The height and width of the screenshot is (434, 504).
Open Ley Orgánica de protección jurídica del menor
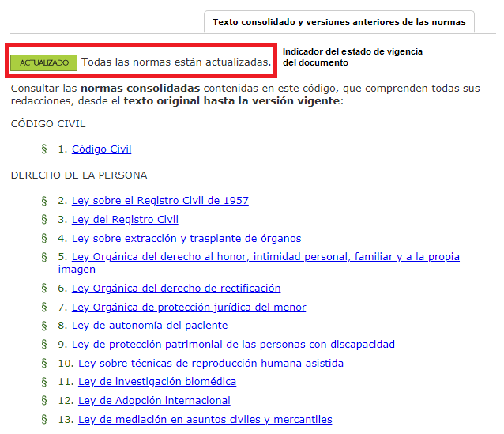[188, 308]
